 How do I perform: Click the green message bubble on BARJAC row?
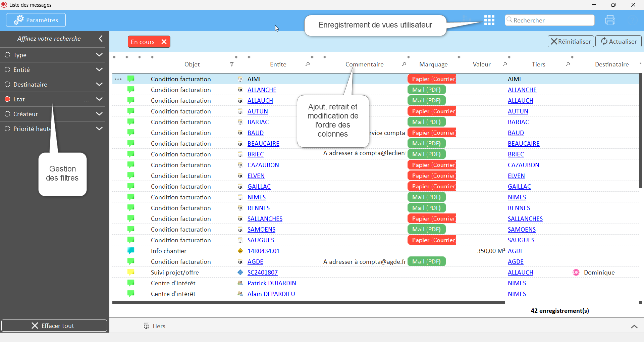coord(131,122)
